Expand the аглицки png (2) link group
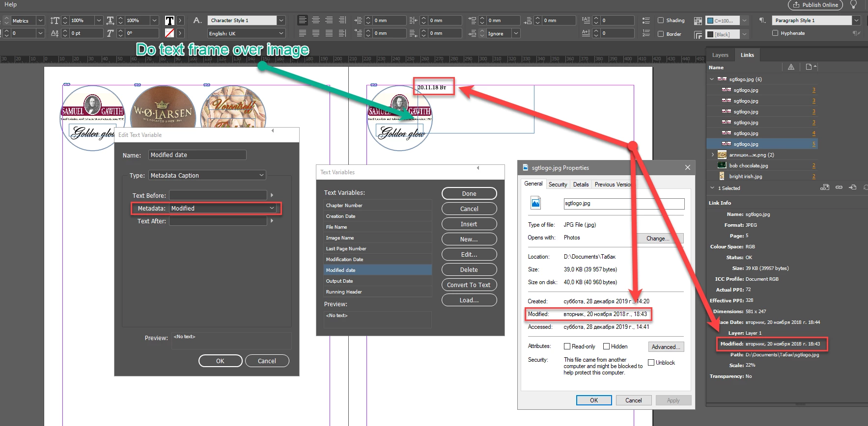This screenshot has height=426, width=868. tap(713, 155)
